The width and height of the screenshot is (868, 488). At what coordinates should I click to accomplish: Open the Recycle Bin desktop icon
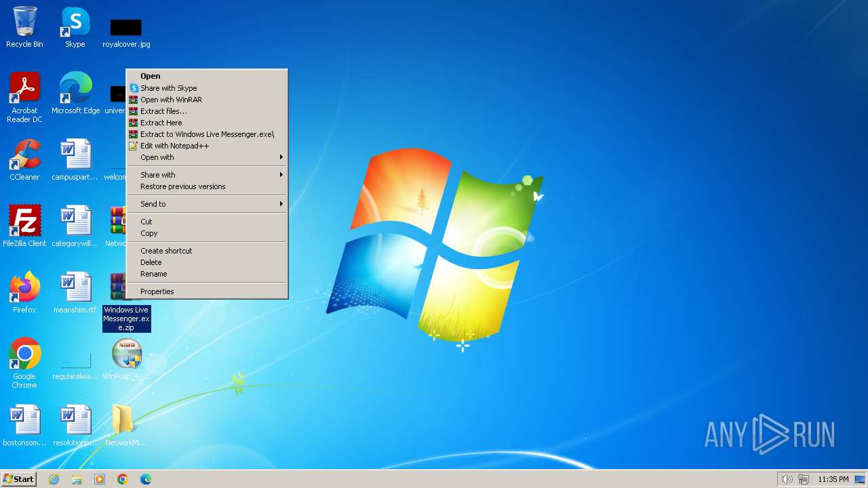(24, 27)
